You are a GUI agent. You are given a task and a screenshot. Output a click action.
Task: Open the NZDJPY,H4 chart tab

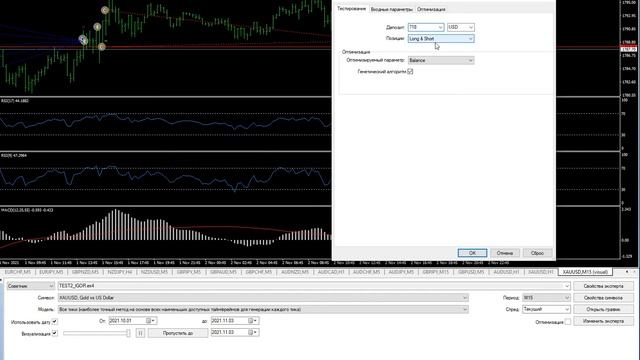(x=120, y=272)
